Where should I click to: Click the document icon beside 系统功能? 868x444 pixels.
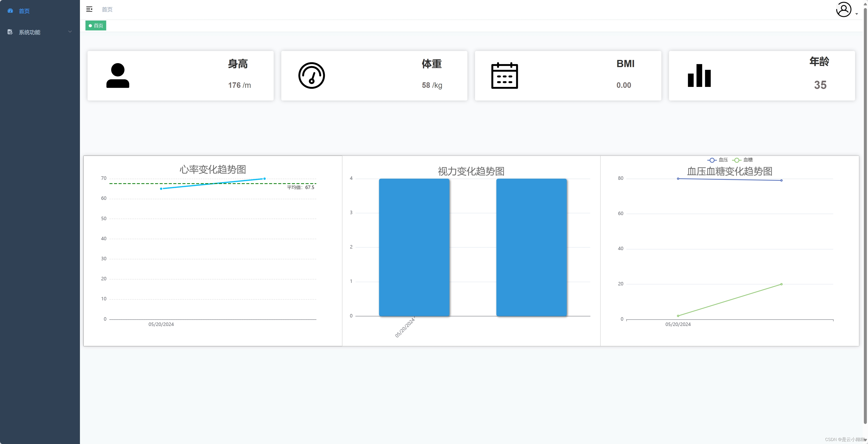[10, 32]
